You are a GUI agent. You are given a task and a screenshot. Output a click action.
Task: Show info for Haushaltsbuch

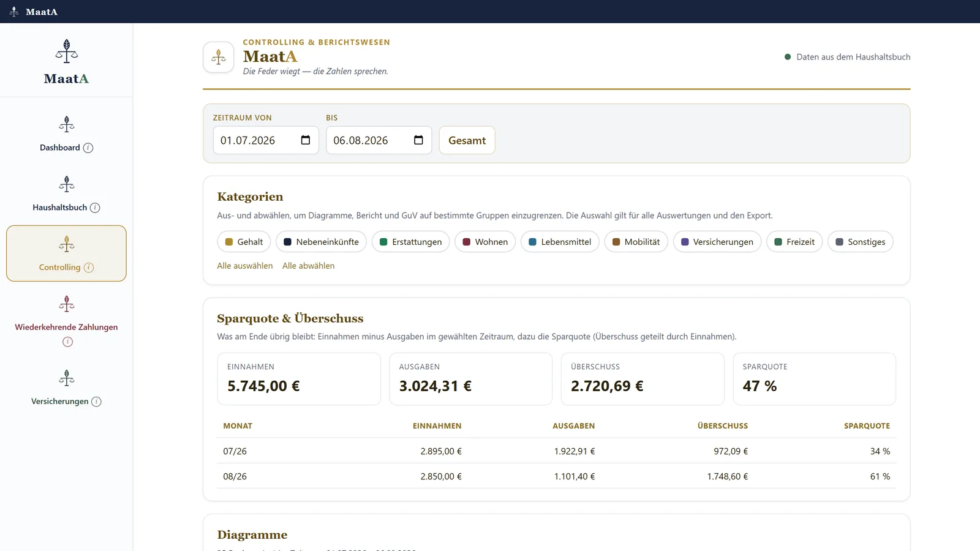pyautogui.click(x=95, y=208)
